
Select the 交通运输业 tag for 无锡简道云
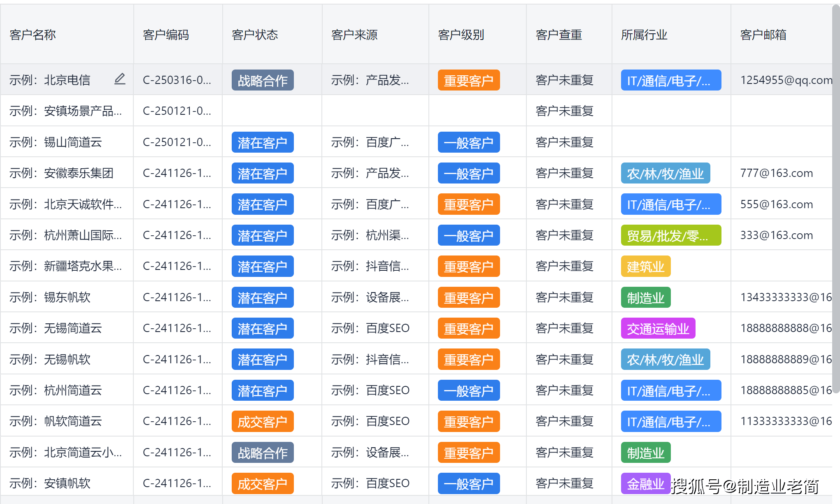point(658,328)
